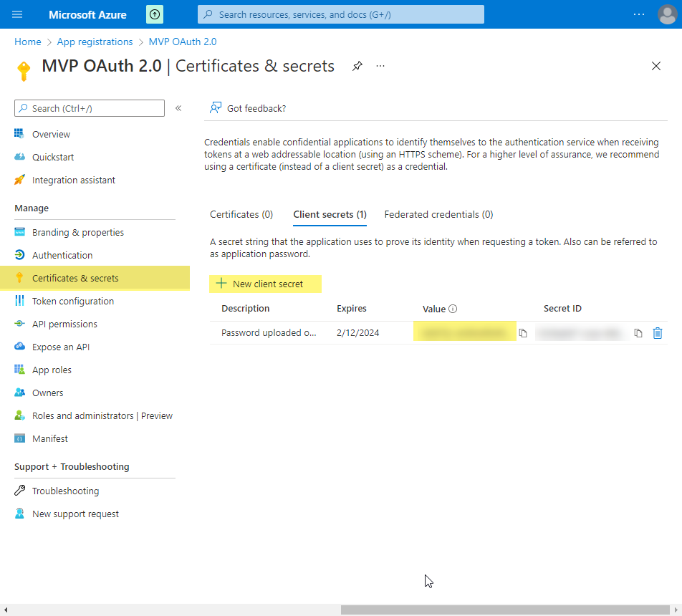Click the Overview grid icon

pyautogui.click(x=19, y=133)
